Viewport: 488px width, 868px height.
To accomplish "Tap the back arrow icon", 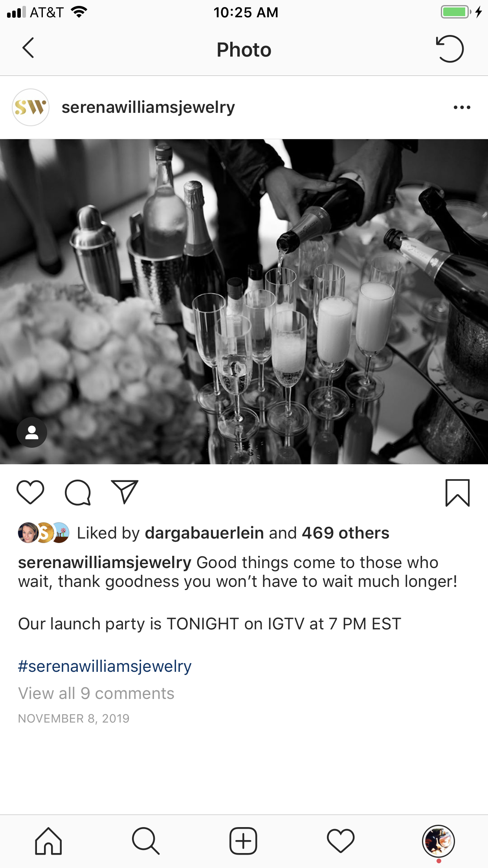I will [28, 48].
